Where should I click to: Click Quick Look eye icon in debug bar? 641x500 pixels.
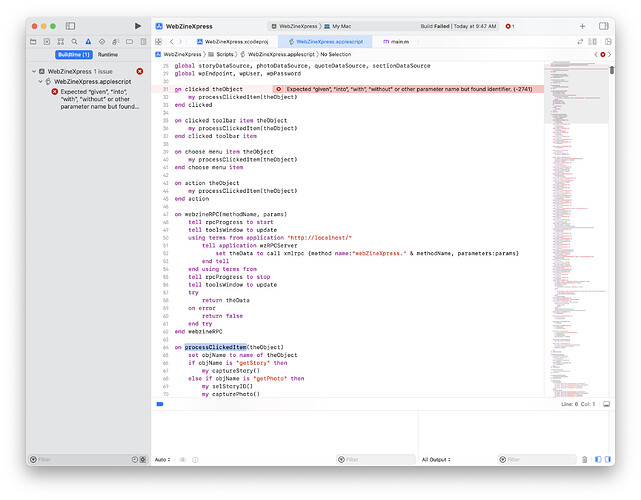point(183,460)
